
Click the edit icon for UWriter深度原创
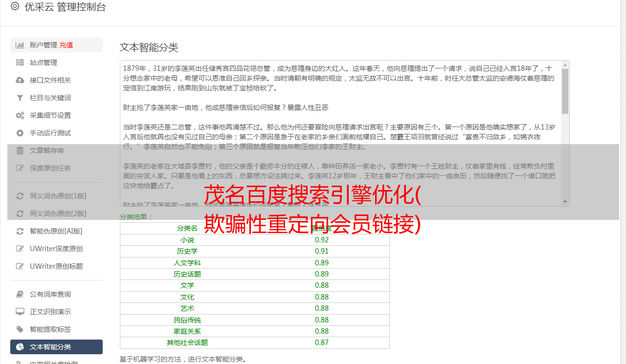[x=20, y=249]
